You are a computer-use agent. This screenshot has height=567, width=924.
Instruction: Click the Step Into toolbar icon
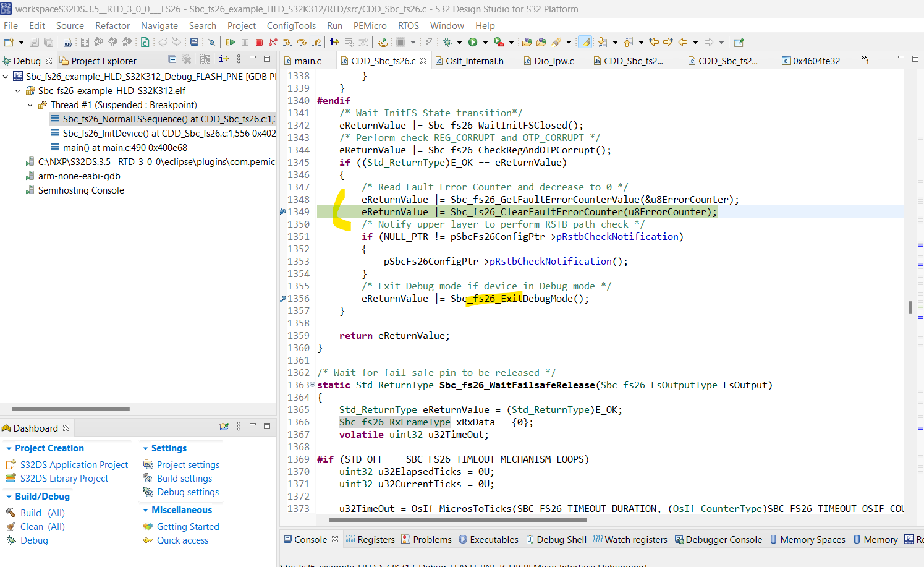287,42
